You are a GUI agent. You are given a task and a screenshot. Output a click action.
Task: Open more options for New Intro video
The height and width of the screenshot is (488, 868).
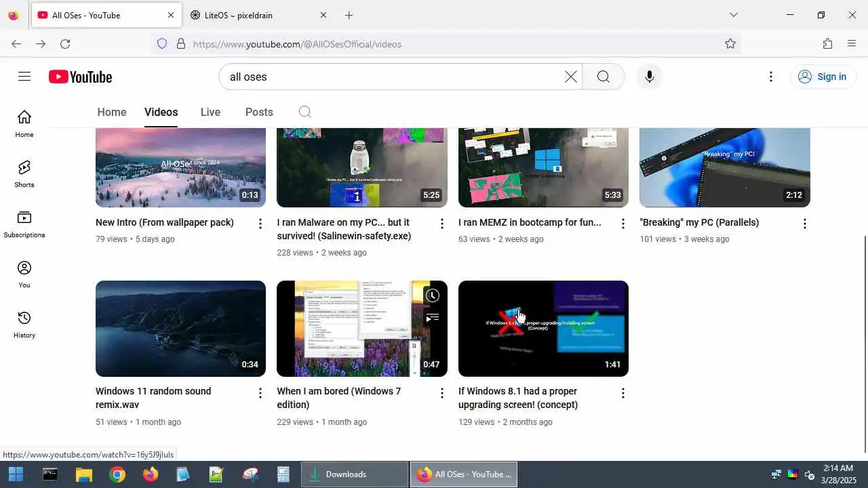tap(260, 224)
